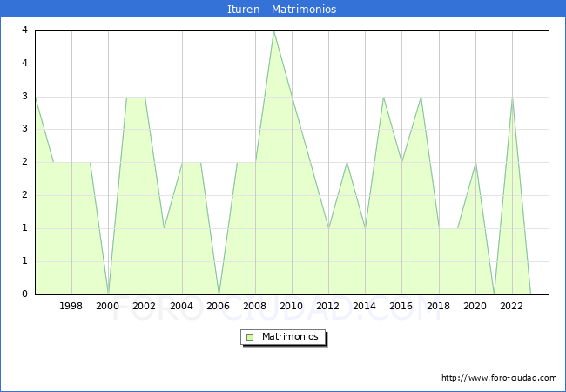Select the 2008 year label
Viewport: 566px width, 392px height.
pyautogui.click(x=255, y=306)
